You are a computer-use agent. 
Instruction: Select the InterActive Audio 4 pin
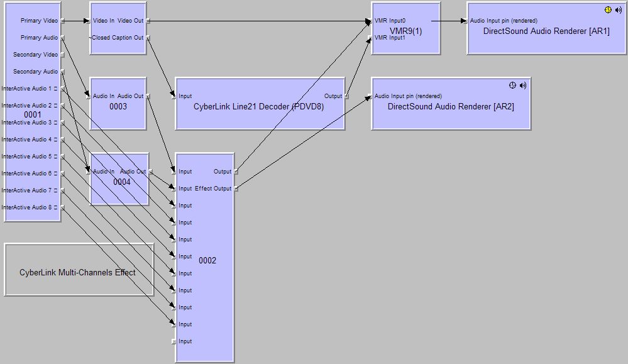point(62,140)
